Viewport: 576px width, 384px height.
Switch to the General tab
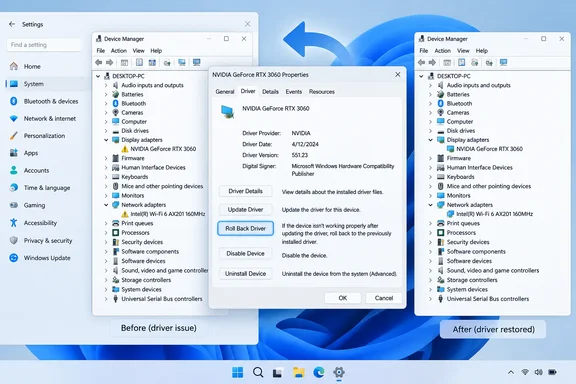(x=225, y=92)
